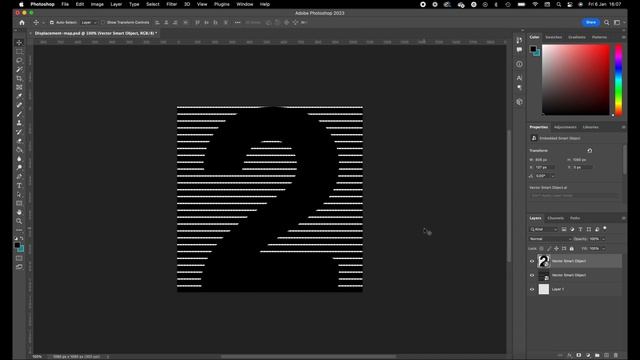Toggle visibility of Layer 1
Viewport: 640px width, 360px height.
click(532, 289)
